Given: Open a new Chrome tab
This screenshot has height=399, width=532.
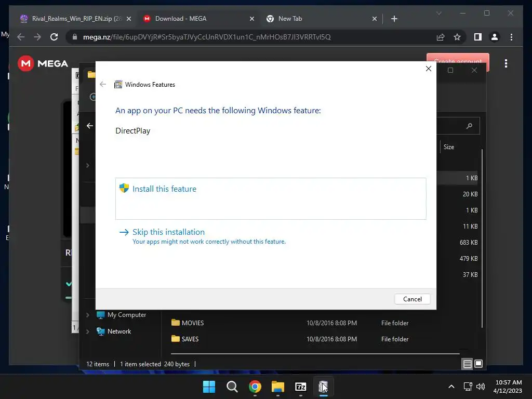Looking at the screenshot, I should click(394, 19).
